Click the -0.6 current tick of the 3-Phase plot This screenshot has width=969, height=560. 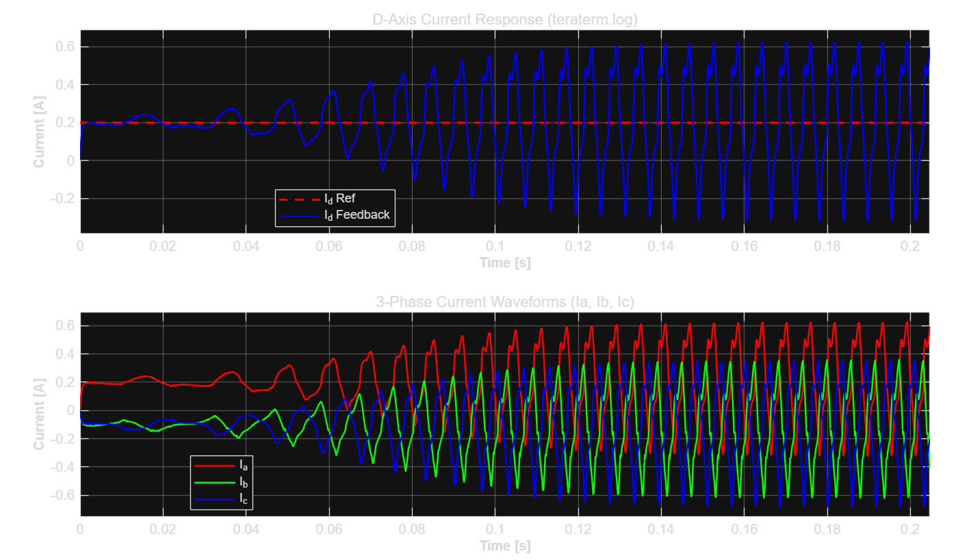(62, 495)
